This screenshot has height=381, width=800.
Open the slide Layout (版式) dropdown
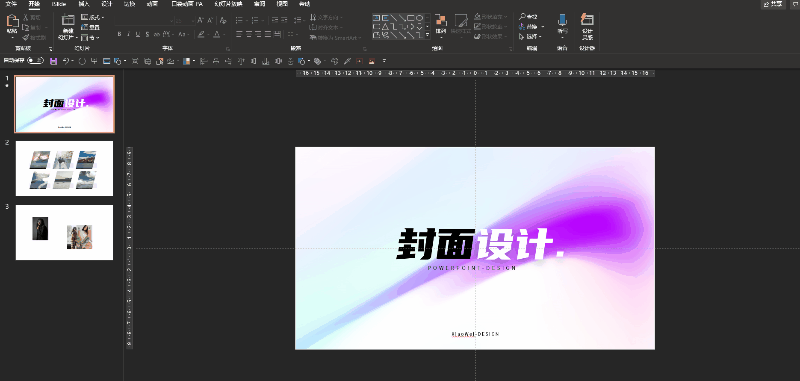pos(92,17)
